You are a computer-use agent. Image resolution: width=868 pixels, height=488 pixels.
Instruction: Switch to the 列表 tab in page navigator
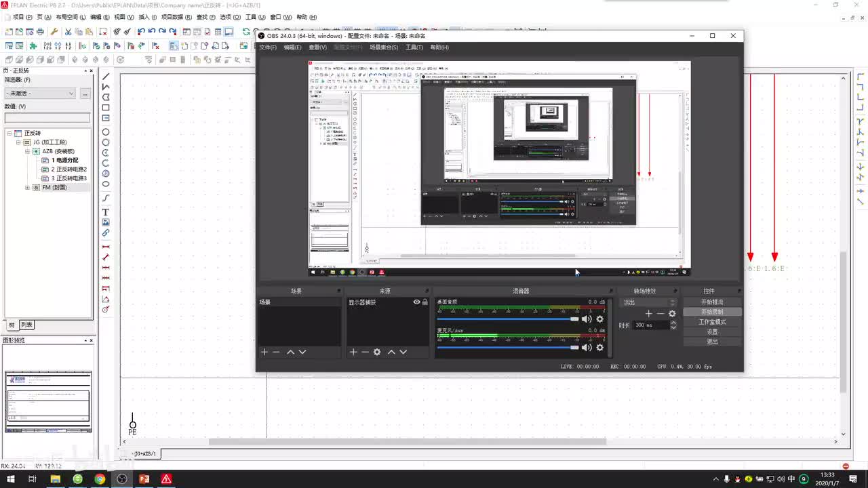coord(26,325)
